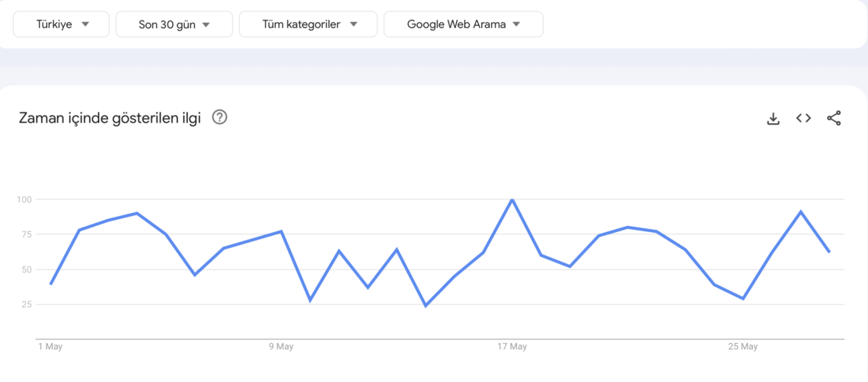
Task: Click the 100 value label on y-axis
Action: tap(25, 199)
